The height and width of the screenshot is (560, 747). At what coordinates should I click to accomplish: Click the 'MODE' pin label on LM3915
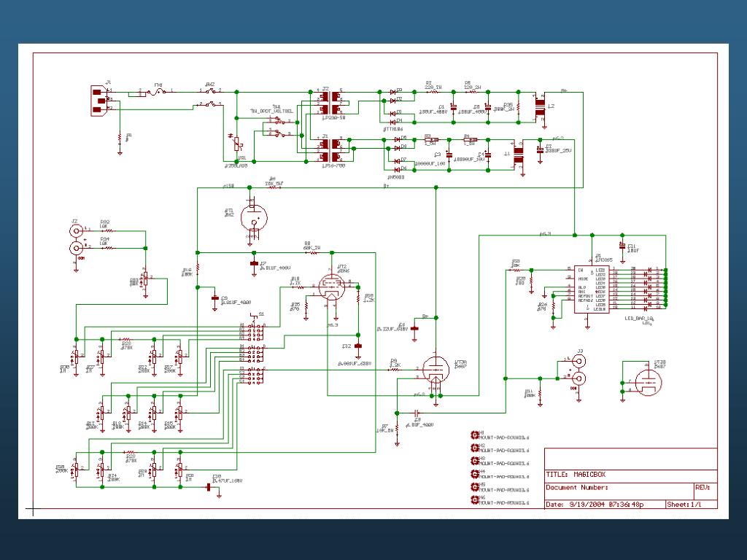pos(583,279)
